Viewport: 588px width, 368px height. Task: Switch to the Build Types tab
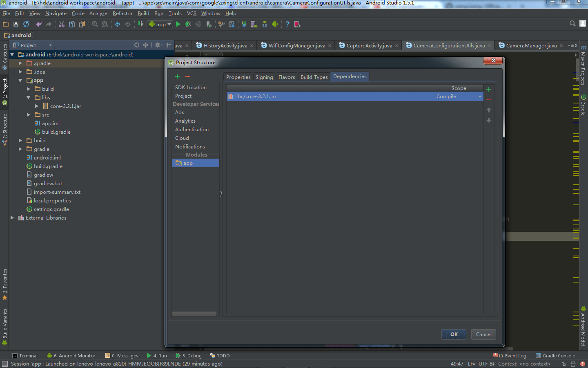314,76
